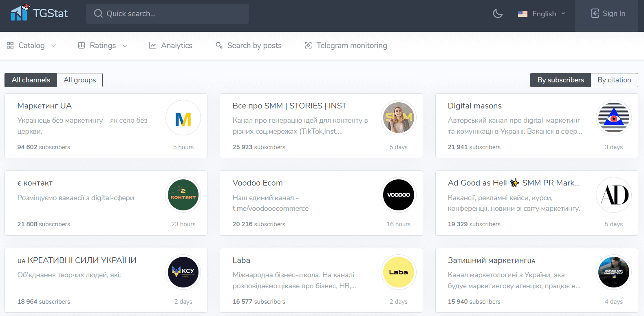Image resolution: width=644 pixels, height=316 pixels.
Task: Click the TGStat logo icon
Action: (x=20, y=13)
